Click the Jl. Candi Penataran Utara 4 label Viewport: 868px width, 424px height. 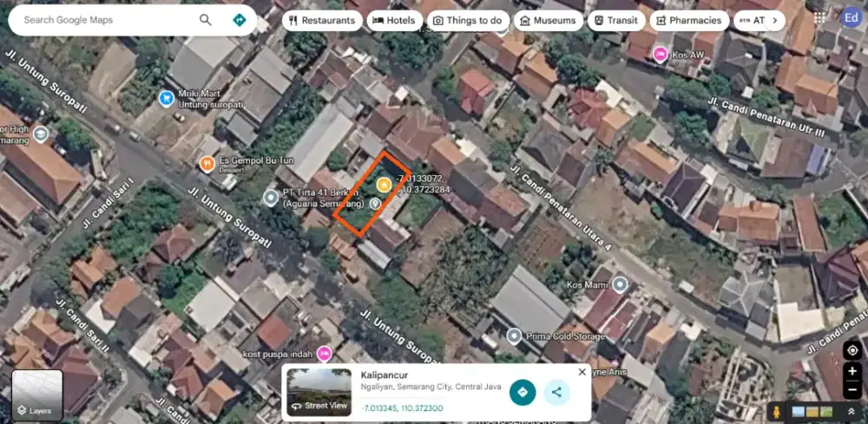pos(560,206)
